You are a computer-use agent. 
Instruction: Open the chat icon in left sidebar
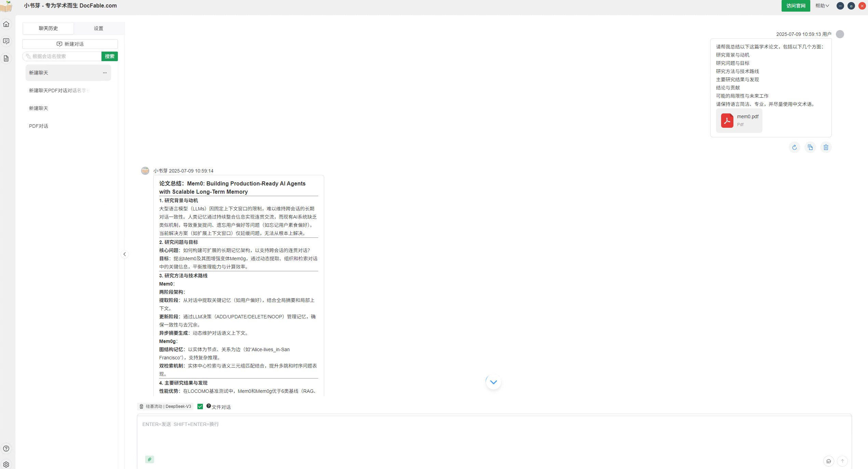6,41
